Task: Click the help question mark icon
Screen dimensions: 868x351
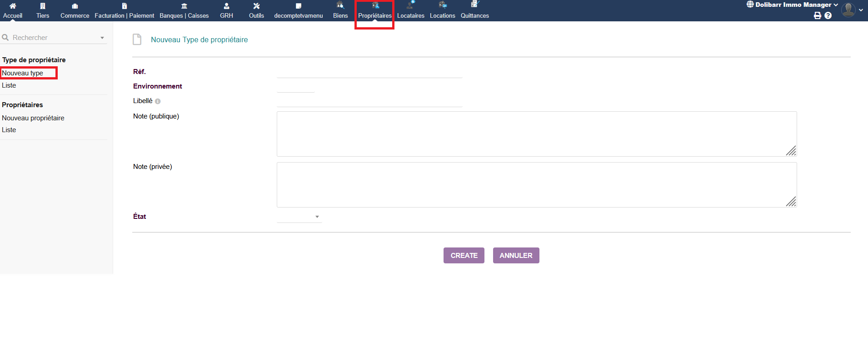Action: (x=828, y=15)
